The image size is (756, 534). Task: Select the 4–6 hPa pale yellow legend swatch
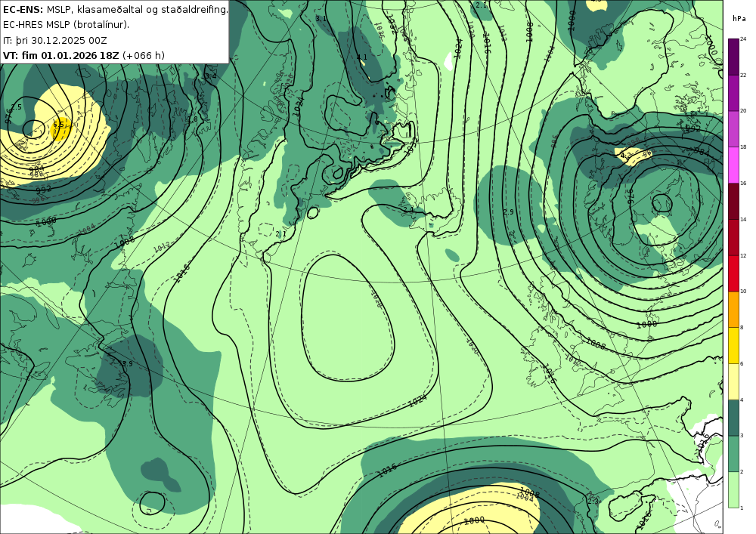pos(734,381)
